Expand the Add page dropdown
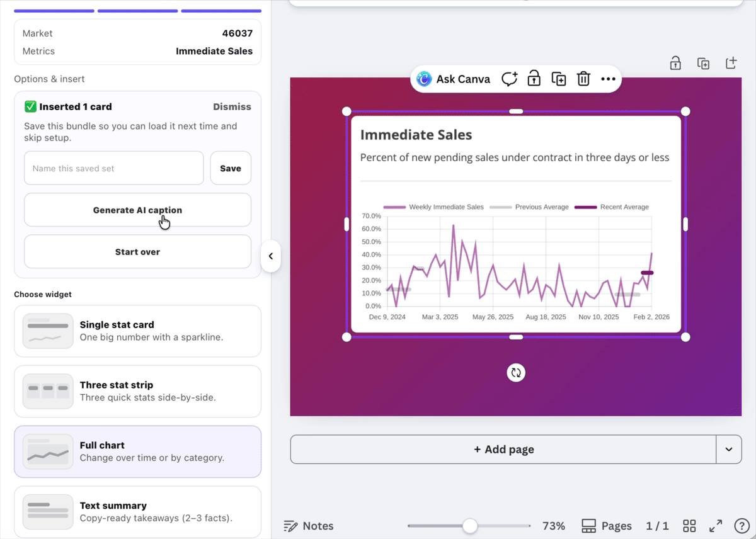Viewport: 756px width, 539px height. pos(729,449)
